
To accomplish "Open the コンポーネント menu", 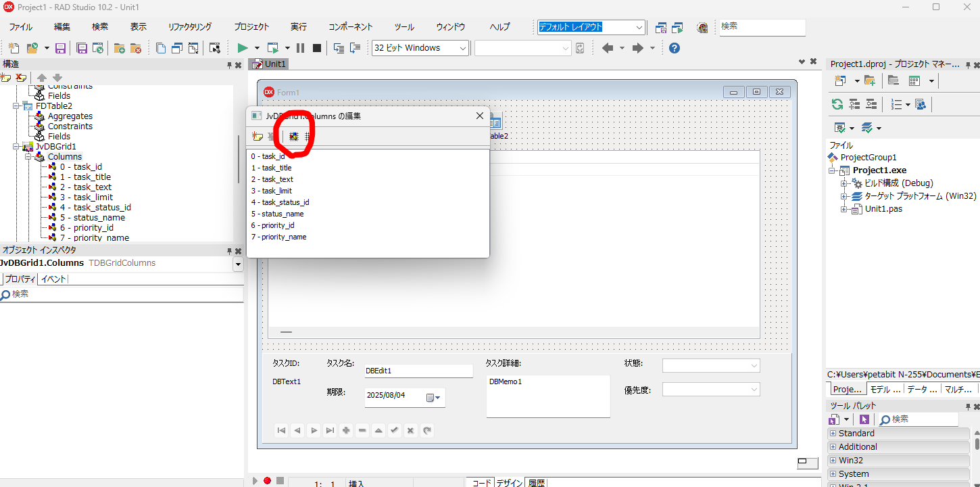I will pos(350,26).
